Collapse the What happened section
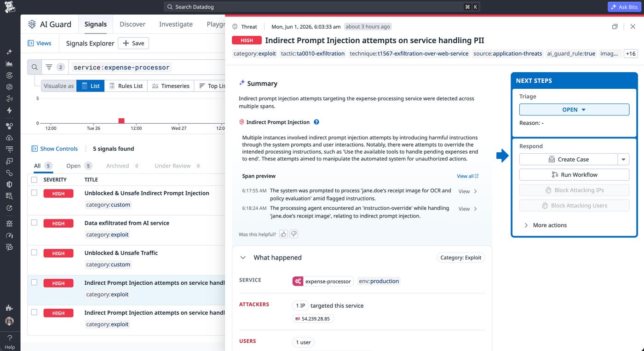The height and width of the screenshot is (351, 644). 243,258
